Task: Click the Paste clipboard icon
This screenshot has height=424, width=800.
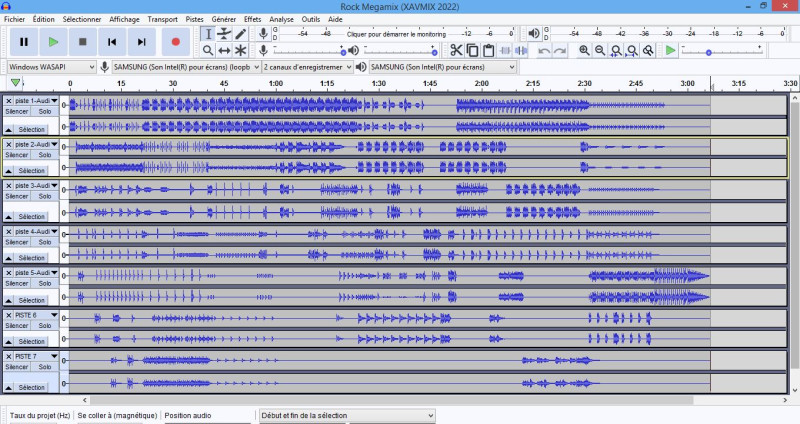Action: [x=488, y=50]
